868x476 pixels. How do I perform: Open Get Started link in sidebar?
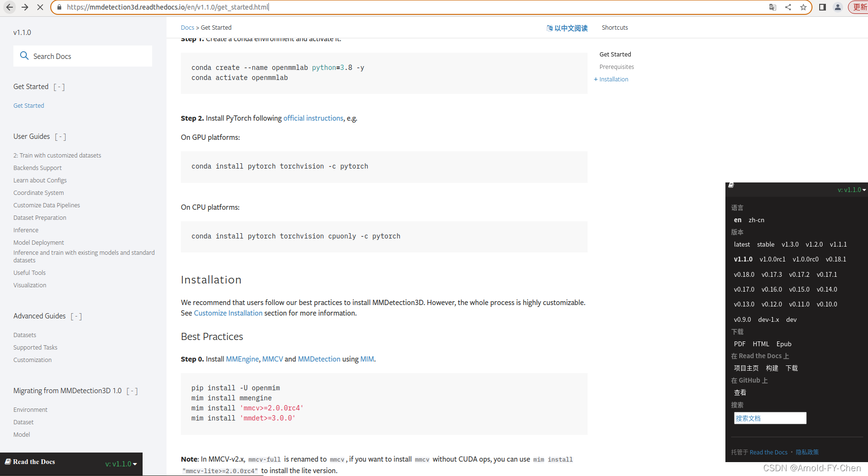tap(29, 105)
